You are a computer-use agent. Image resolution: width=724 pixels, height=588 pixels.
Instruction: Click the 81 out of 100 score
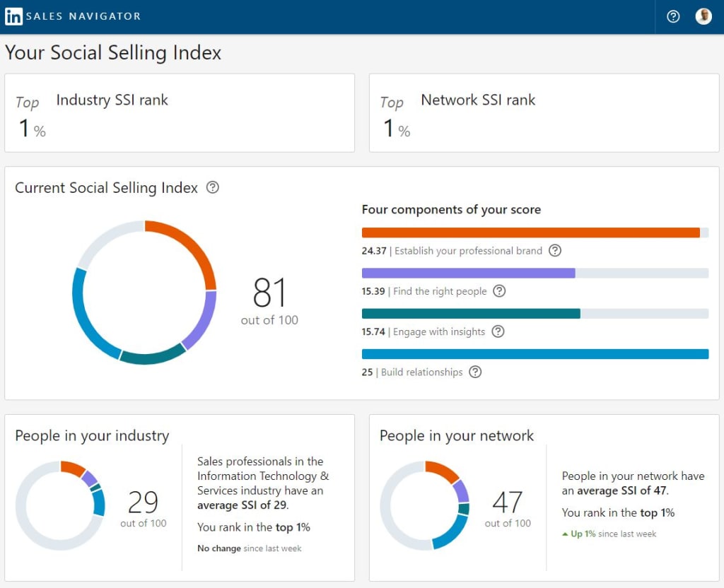tap(269, 301)
